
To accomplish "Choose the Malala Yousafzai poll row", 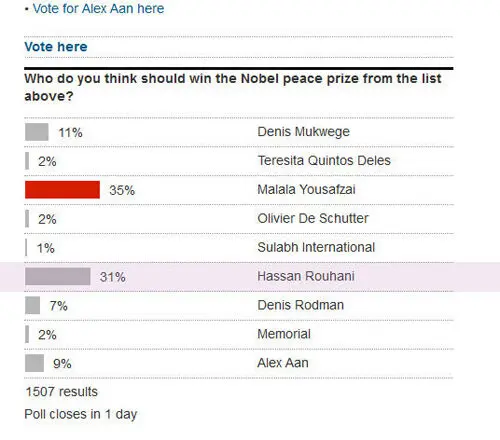I will (239, 190).
